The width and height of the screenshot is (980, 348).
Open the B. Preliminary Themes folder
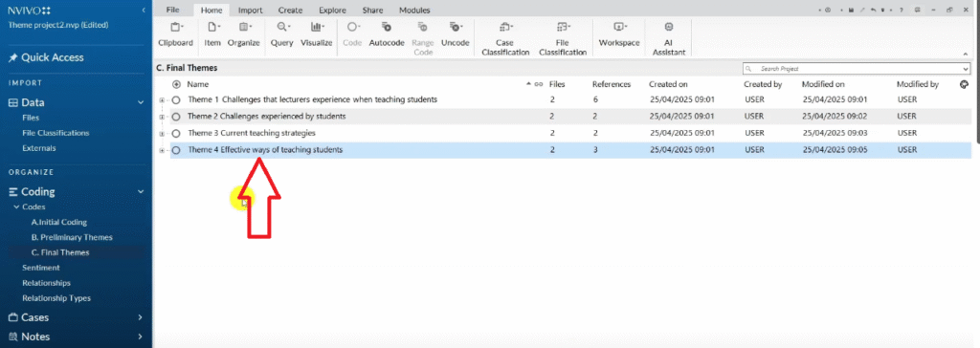point(72,237)
